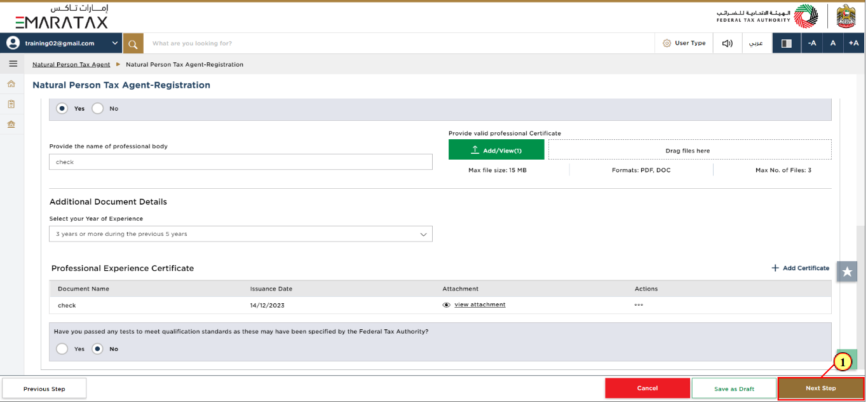The image size is (868, 405).
Task: Open the three-dot actions menu for check
Action: (639, 305)
